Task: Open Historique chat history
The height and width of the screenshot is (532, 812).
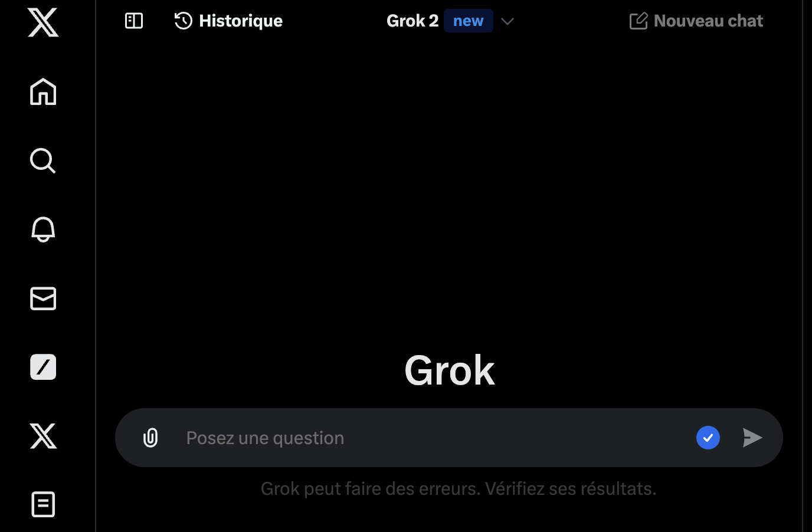Action: click(x=228, y=21)
